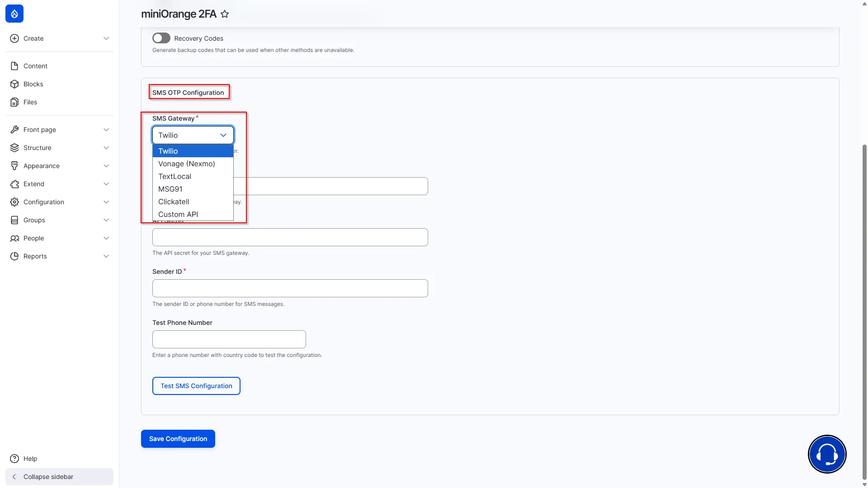Focus the Sender ID input field

click(x=290, y=288)
